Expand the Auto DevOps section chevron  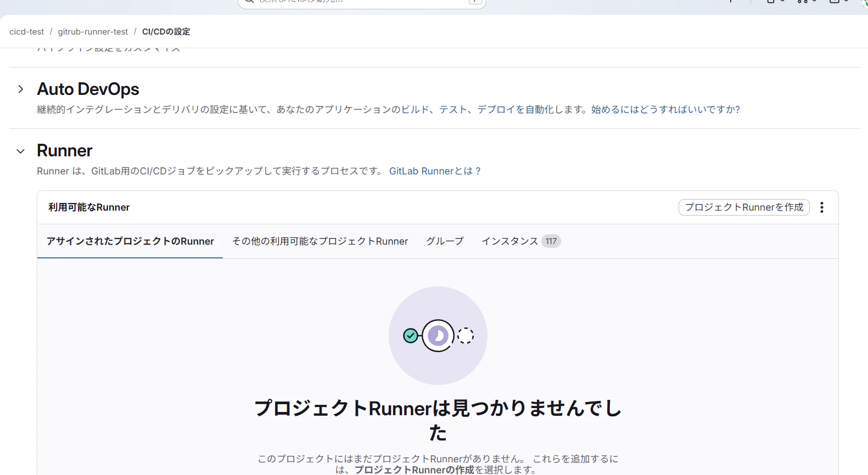click(x=20, y=89)
